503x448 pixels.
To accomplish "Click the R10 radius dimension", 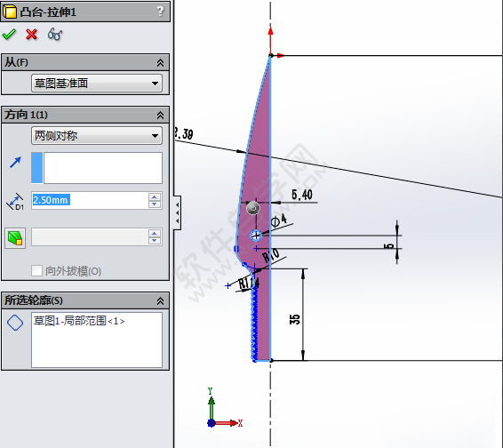I will 271,256.
